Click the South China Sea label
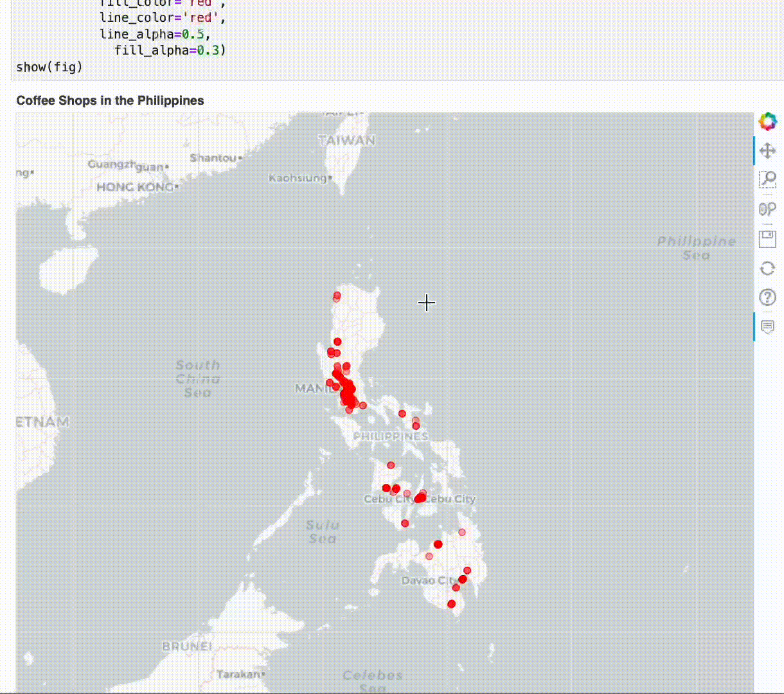 198,378
